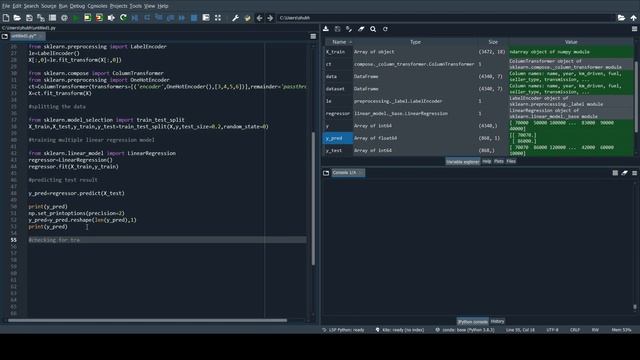Open the Help menu
The image size is (640, 360).
pyautogui.click(x=163, y=6)
